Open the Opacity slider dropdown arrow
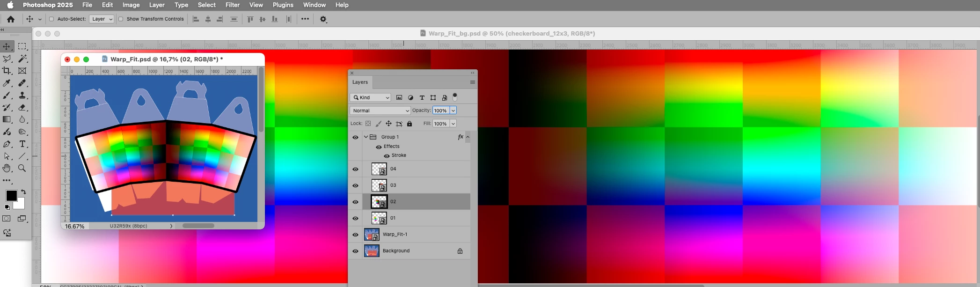The image size is (980, 287). pyautogui.click(x=453, y=110)
